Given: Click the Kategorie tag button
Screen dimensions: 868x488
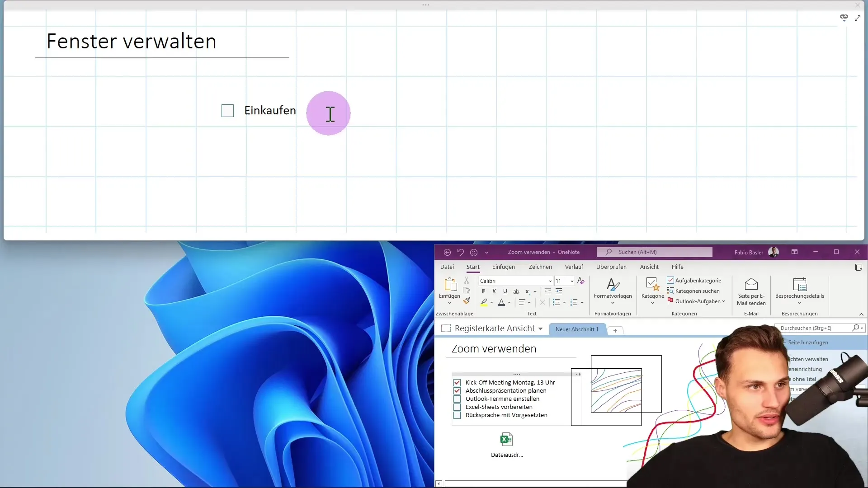Looking at the screenshot, I should pyautogui.click(x=652, y=291).
